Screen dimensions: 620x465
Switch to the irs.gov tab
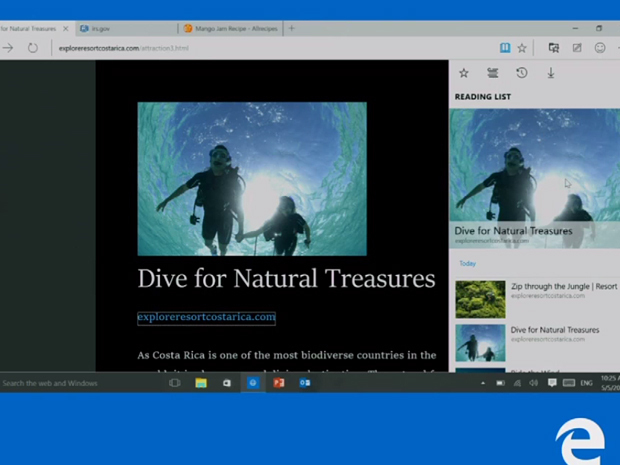click(120, 28)
